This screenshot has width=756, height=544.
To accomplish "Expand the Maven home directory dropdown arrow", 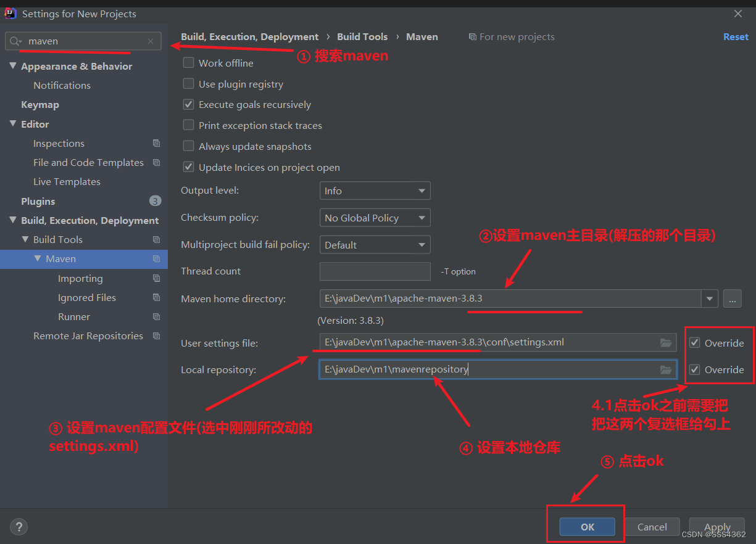I will click(709, 299).
